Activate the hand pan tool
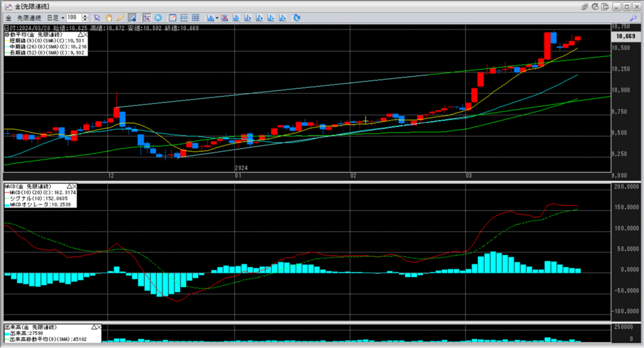Image resolution: width=644 pixels, height=348 pixels. click(109, 17)
